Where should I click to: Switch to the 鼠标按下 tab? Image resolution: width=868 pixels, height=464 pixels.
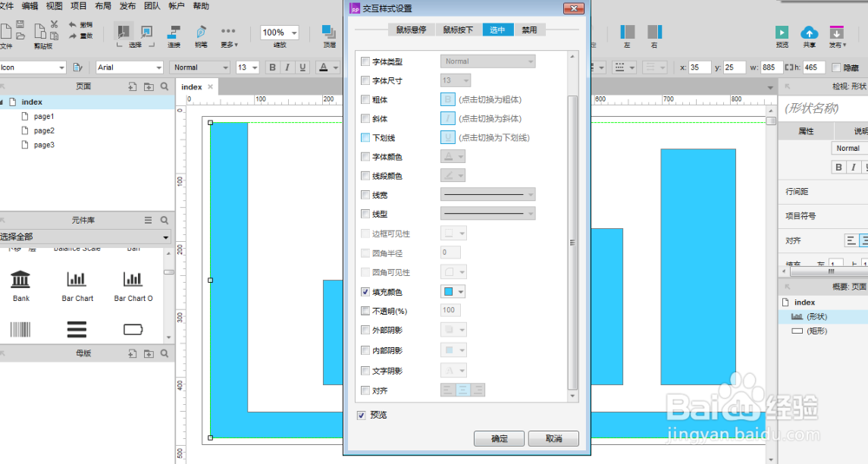pos(458,29)
